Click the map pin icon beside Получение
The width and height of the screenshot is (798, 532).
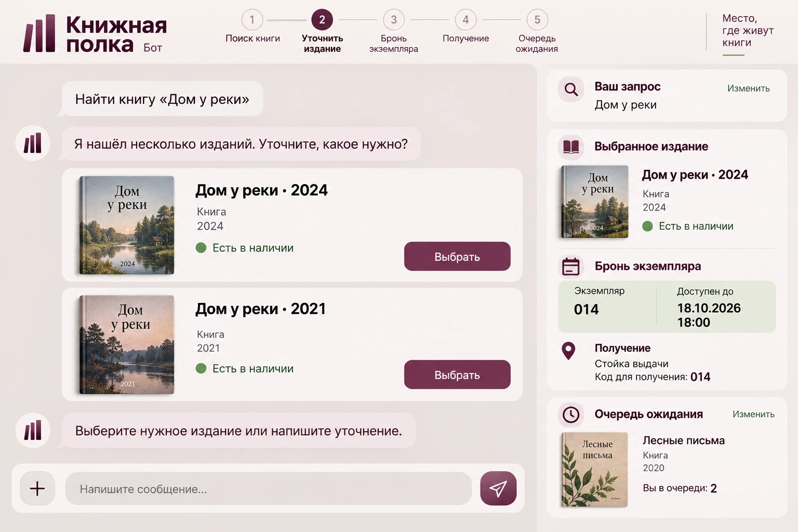pyautogui.click(x=569, y=351)
